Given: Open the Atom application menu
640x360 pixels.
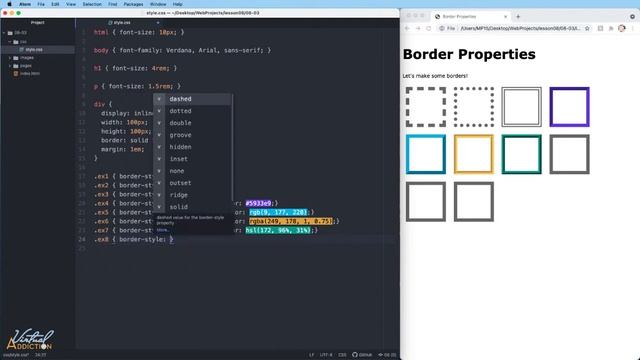Looking at the screenshot, I should (x=25, y=4).
